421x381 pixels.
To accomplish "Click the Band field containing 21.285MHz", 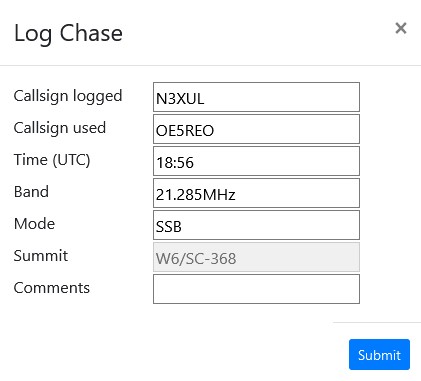I will [x=256, y=193].
